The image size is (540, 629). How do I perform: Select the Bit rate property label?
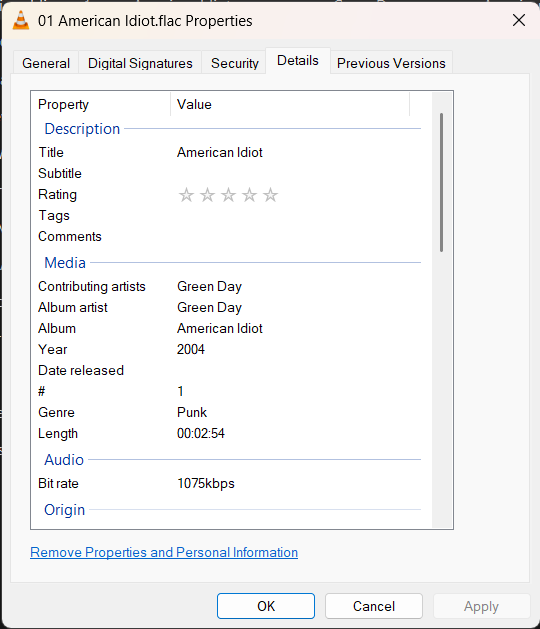[58, 483]
